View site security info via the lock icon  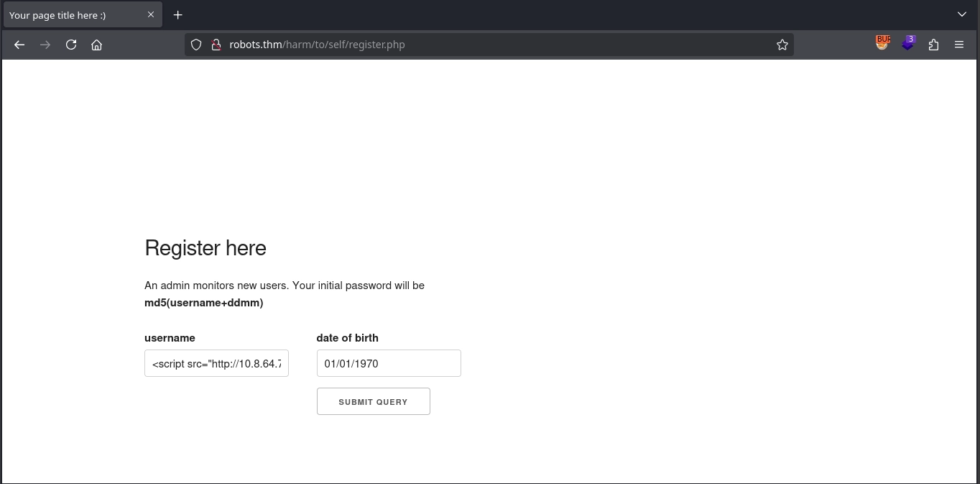coord(216,45)
